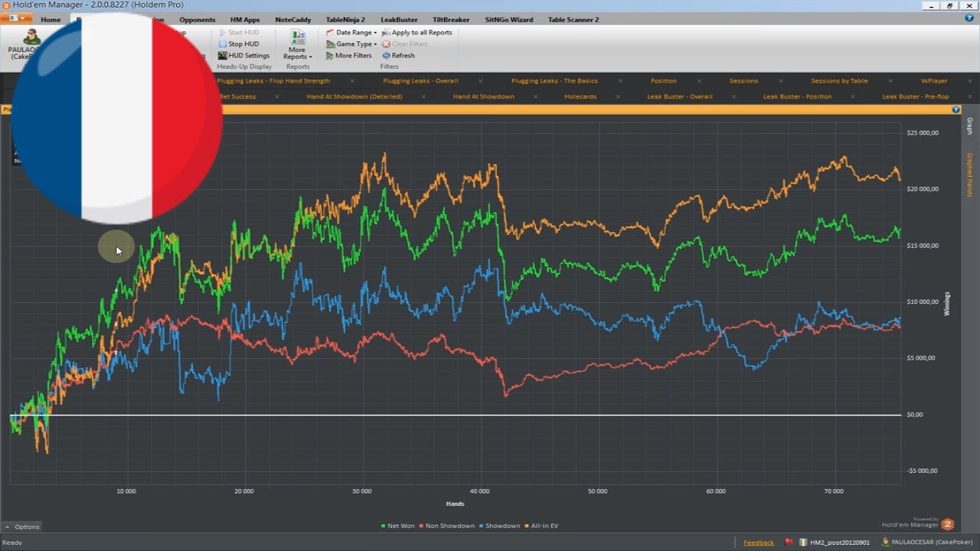Screen dimensions: 980x551
Task: Toggle the orange All-In EV legend series
Action: [x=541, y=526]
